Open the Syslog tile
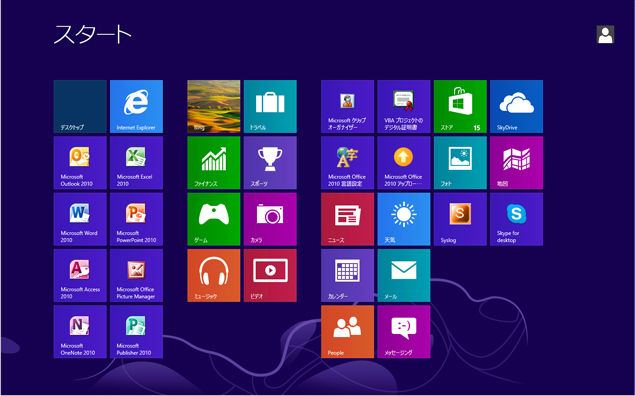The width and height of the screenshot is (635, 396). [460, 219]
